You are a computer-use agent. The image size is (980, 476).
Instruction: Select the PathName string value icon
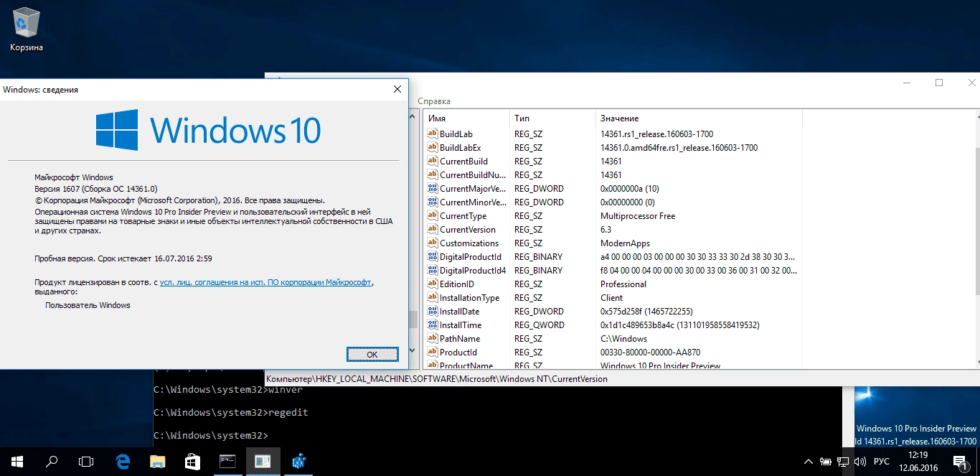[433, 339]
